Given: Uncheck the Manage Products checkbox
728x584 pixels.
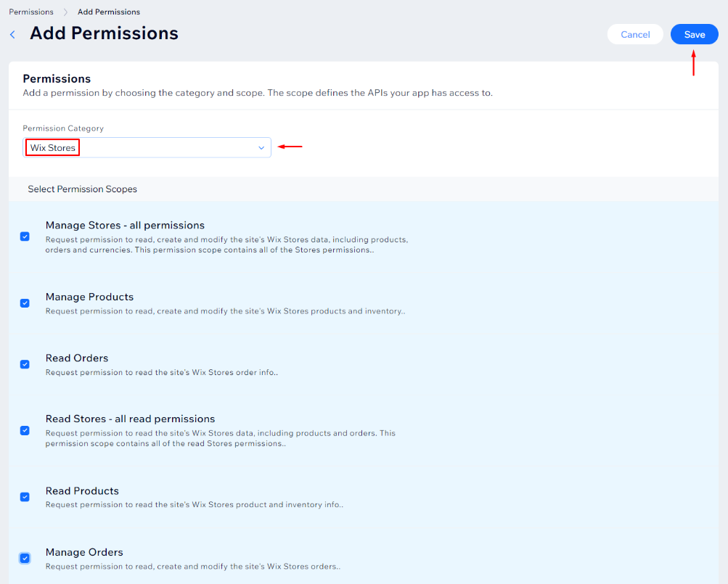Looking at the screenshot, I should click(x=25, y=303).
